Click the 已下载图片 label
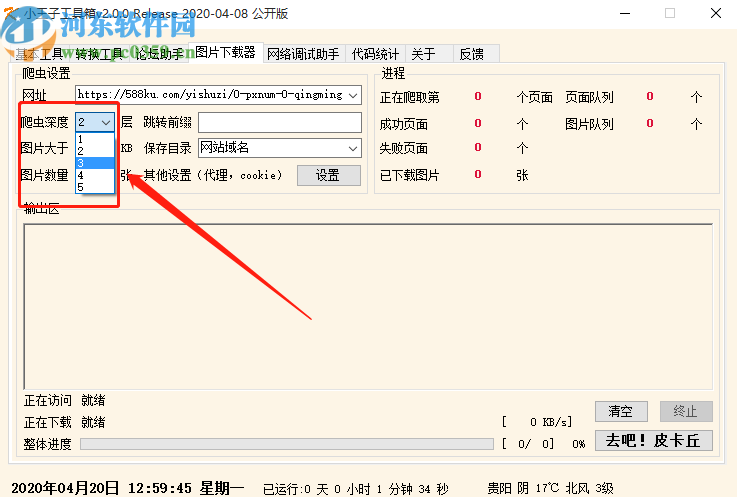The width and height of the screenshot is (737, 497). coord(409,175)
